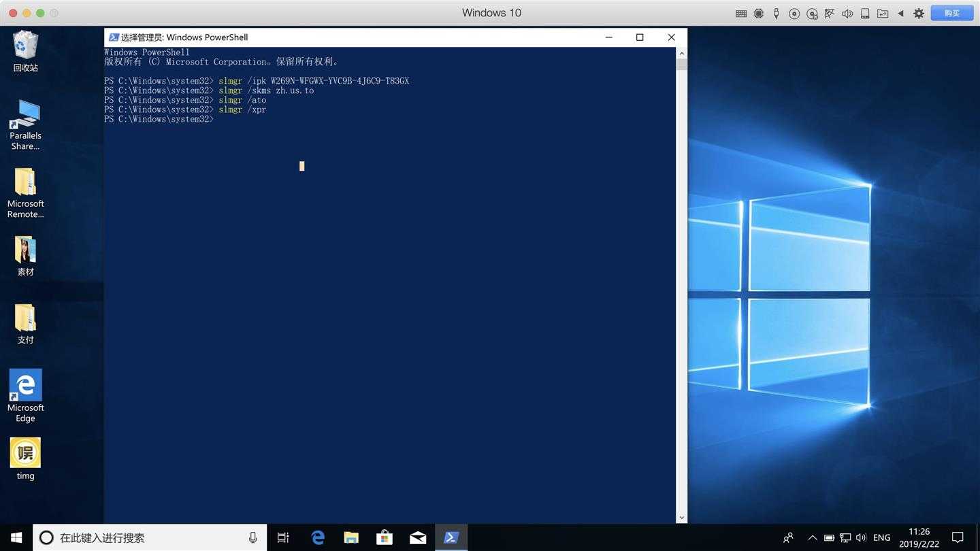Open Microsoft Store from the taskbar
Viewport: 980px width, 551px height.
click(385, 537)
